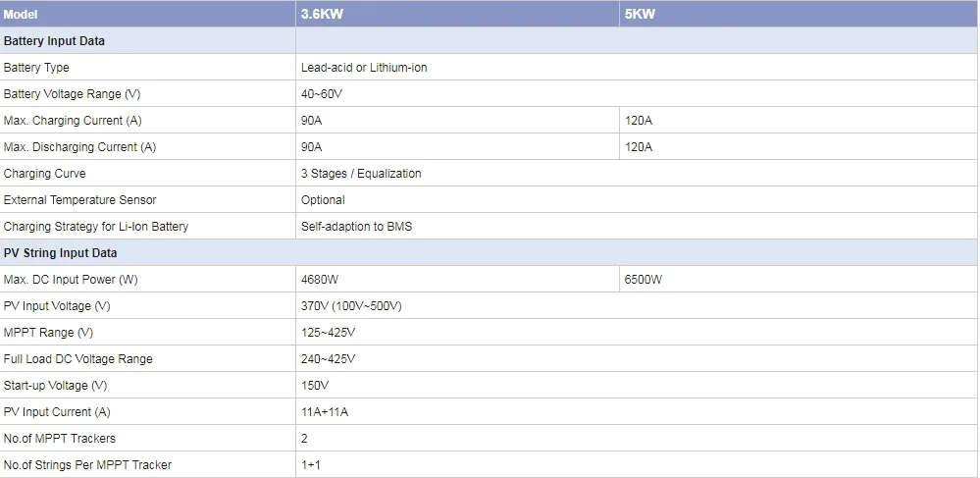Click the 4680W DC input power value

point(320,280)
